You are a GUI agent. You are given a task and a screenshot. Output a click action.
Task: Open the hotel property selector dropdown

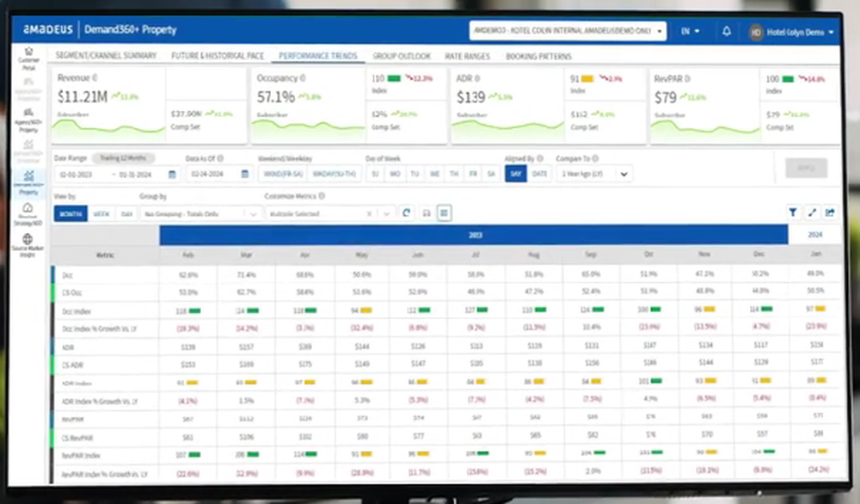(x=568, y=31)
